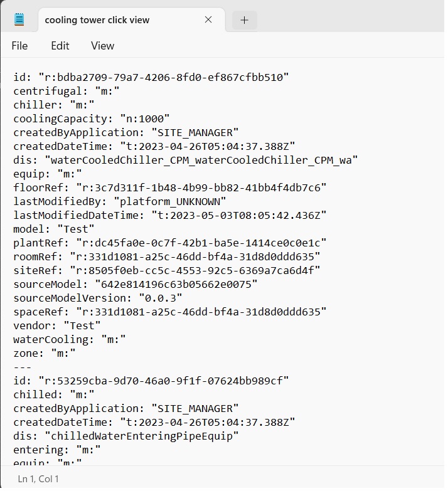The width and height of the screenshot is (448, 491).
Task: Click the first id line of text
Action: (151, 77)
